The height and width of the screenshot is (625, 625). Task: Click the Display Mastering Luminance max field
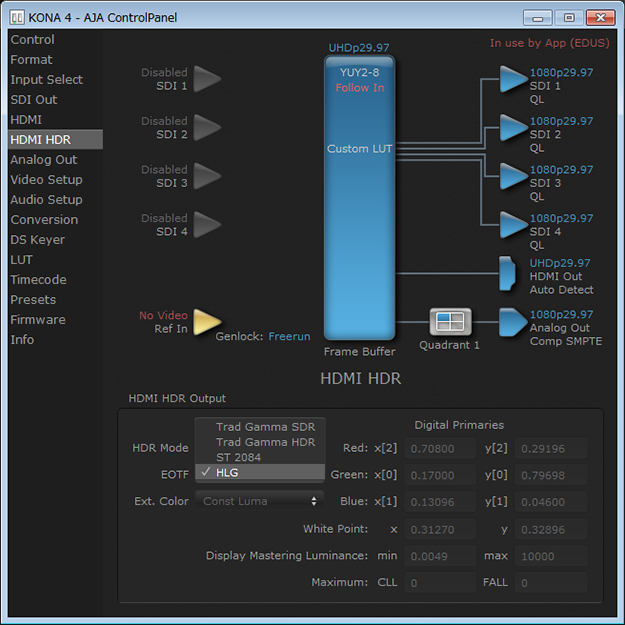point(550,555)
